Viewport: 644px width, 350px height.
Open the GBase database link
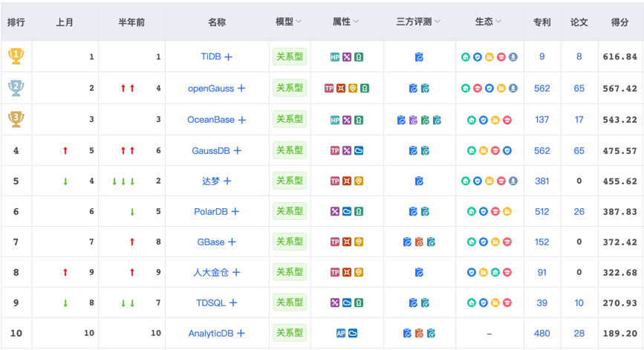pos(211,242)
